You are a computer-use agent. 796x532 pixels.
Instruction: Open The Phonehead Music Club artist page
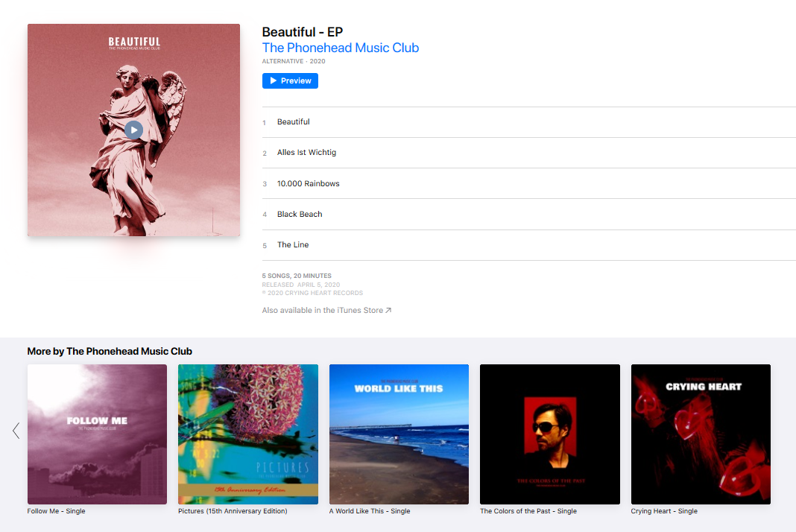pos(340,48)
